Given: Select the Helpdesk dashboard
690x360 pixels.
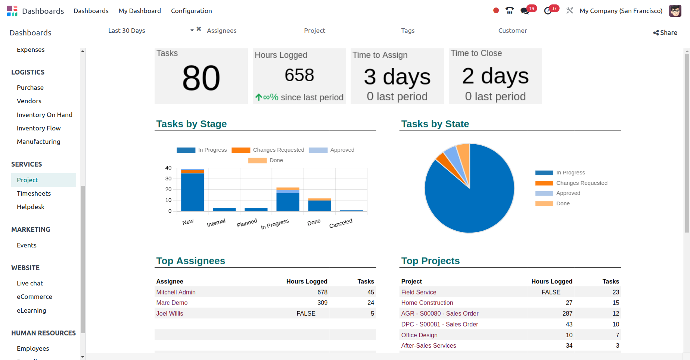Looking at the screenshot, I should tap(30, 207).
